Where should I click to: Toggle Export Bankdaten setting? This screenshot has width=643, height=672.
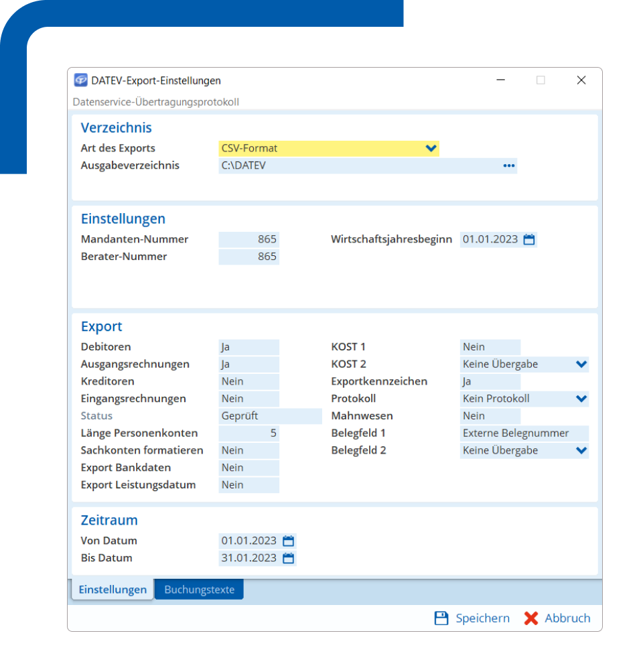click(x=248, y=468)
